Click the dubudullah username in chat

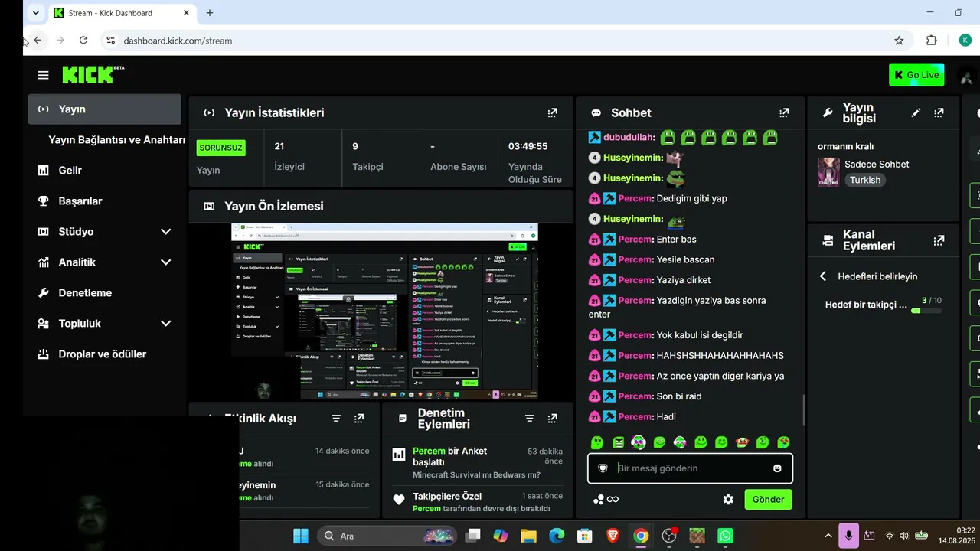tap(629, 138)
